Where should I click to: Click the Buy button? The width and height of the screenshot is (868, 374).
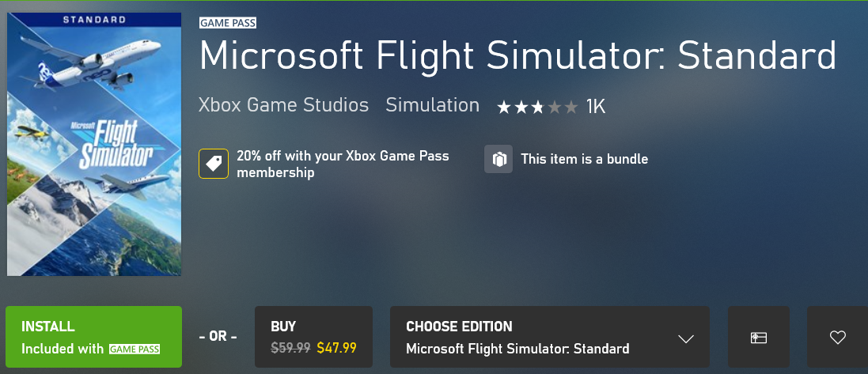313,338
